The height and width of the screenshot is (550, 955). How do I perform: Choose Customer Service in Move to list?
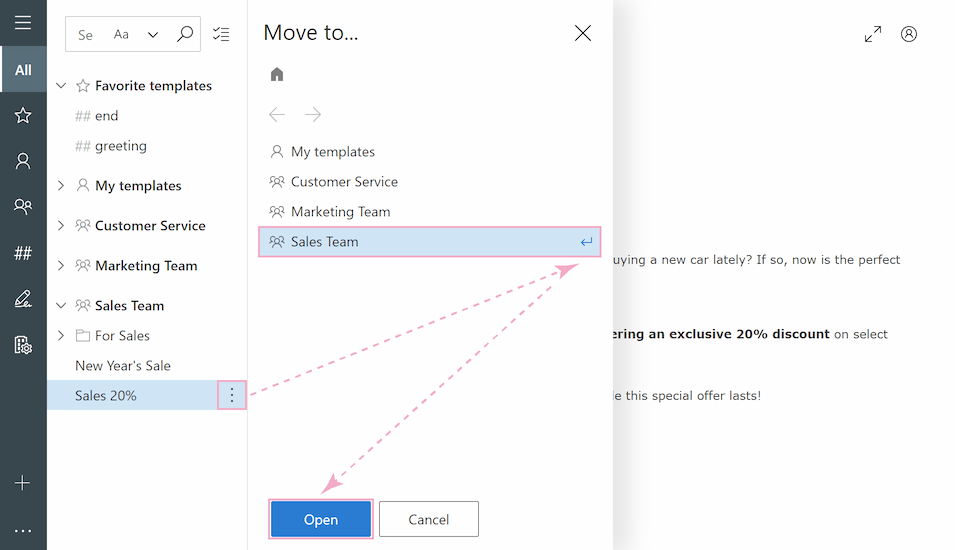344,182
